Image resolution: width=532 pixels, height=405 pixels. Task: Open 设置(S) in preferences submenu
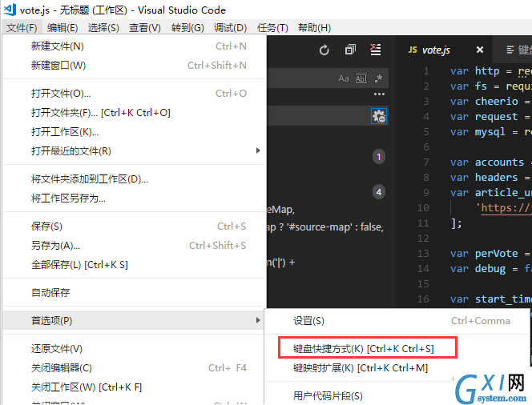397,321
